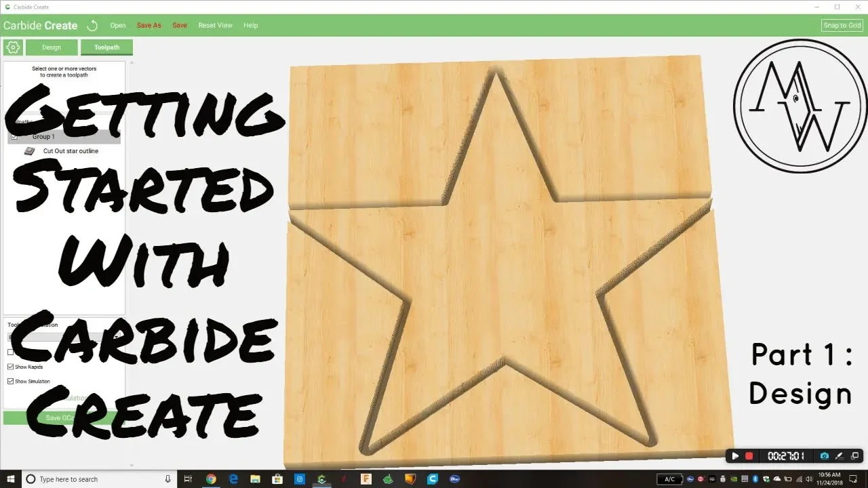Open the Action Center notifications icon
This screenshot has width=868, height=488.
pos(854,479)
